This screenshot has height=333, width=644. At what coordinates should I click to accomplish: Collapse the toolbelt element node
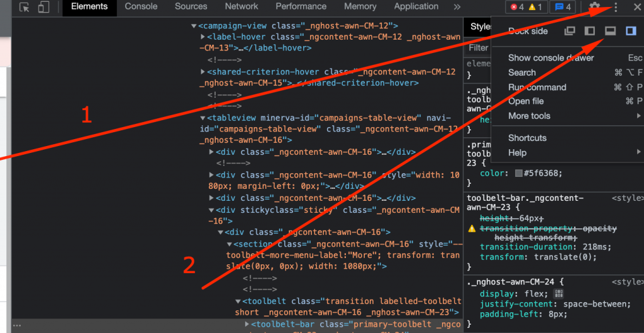[x=238, y=302]
